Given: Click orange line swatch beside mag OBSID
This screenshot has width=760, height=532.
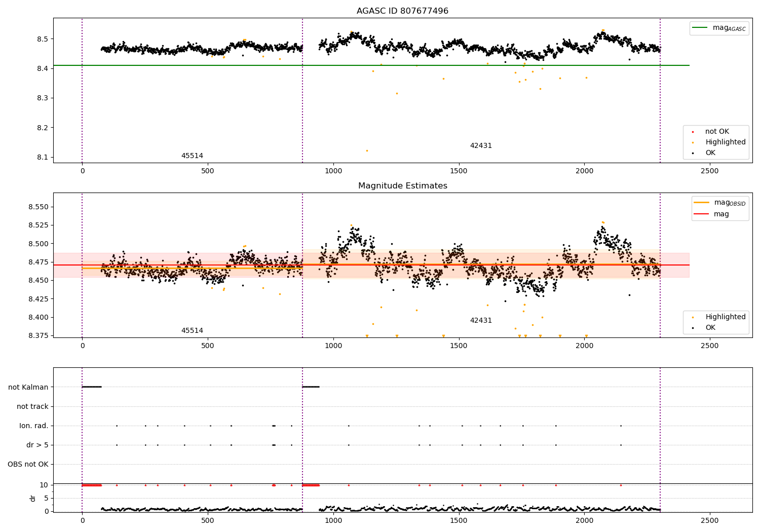Looking at the screenshot, I should 702,203.
